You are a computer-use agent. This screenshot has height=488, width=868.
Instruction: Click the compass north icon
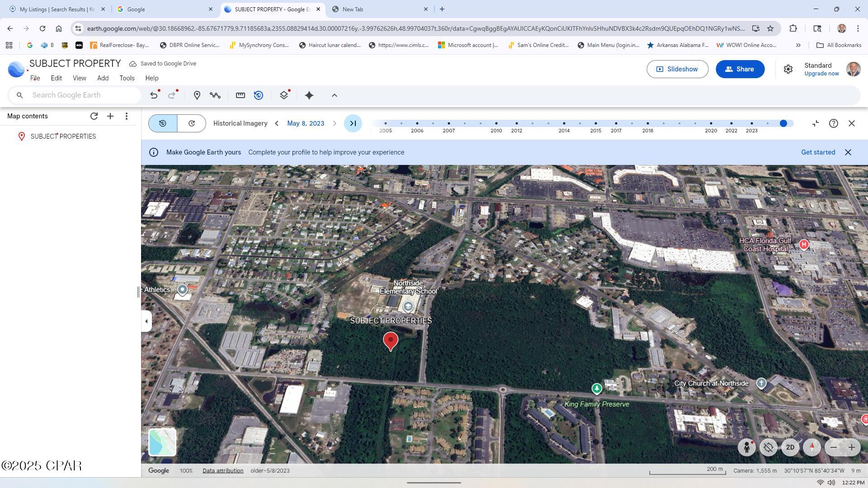click(x=812, y=447)
